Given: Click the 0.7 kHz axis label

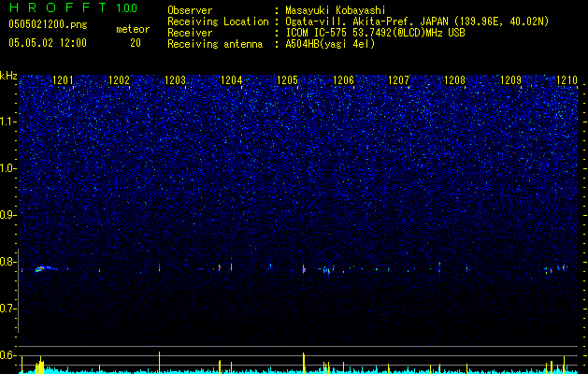Looking at the screenshot, I should coord(8,309).
